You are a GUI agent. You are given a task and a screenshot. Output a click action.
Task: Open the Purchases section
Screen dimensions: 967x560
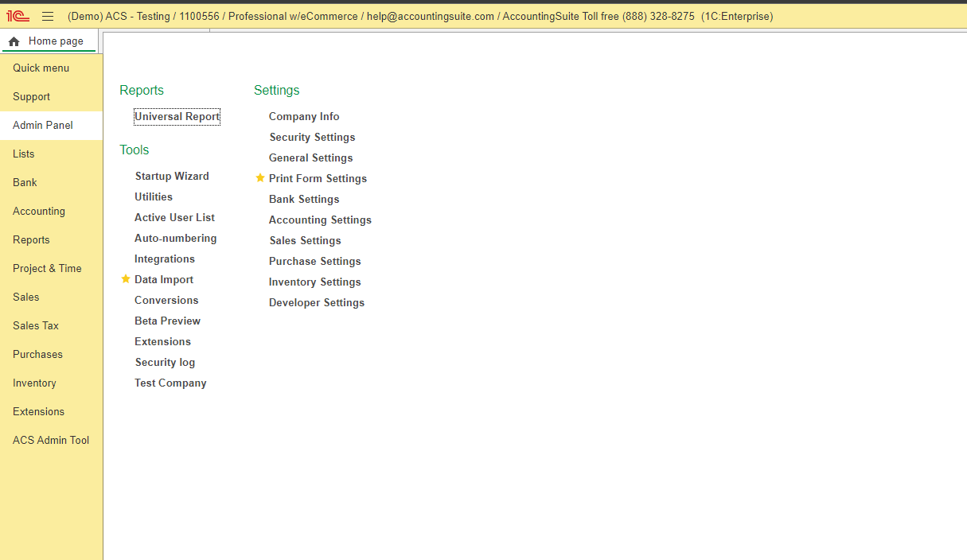pyautogui.click(x=52, y=355)
